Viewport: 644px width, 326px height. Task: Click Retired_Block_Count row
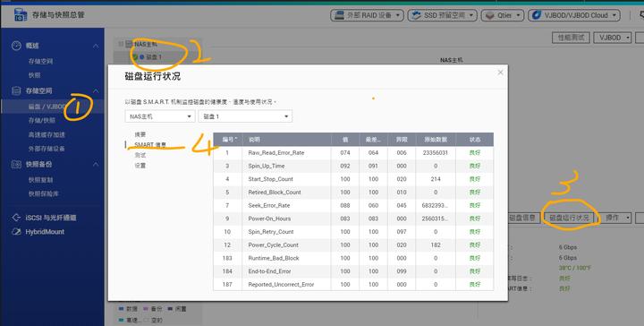tap(353, 192)
